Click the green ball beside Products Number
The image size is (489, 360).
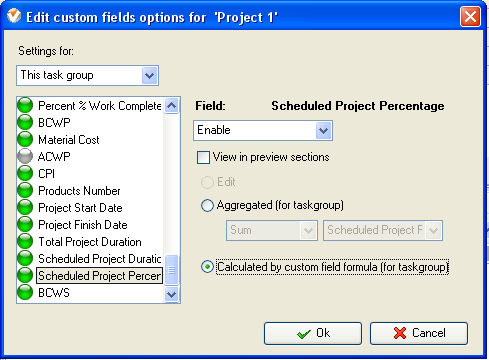tap(25, 190)
